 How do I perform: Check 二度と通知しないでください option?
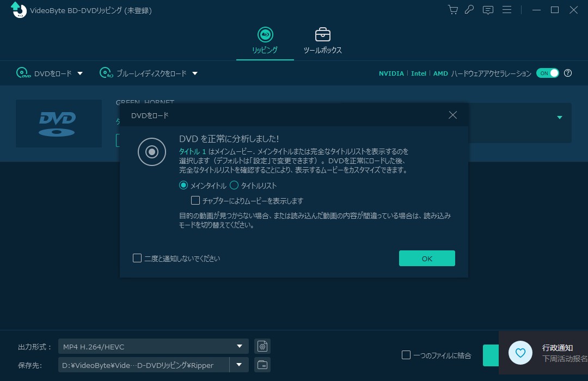pyautogui.click(x=137, y=258)
